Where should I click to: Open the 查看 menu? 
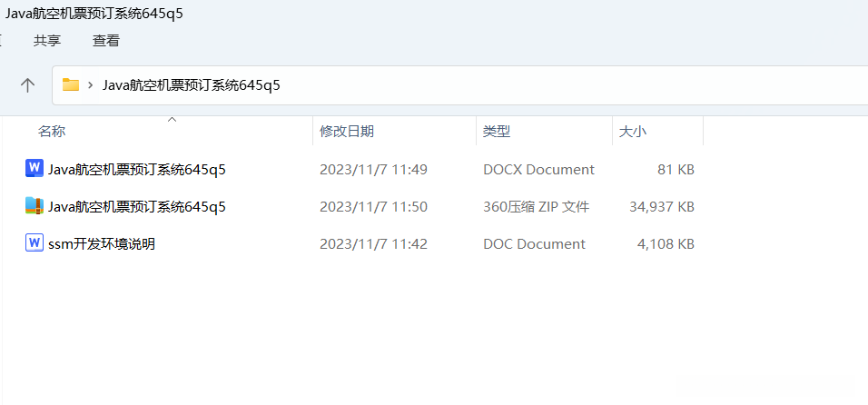(x=105, y=40)
